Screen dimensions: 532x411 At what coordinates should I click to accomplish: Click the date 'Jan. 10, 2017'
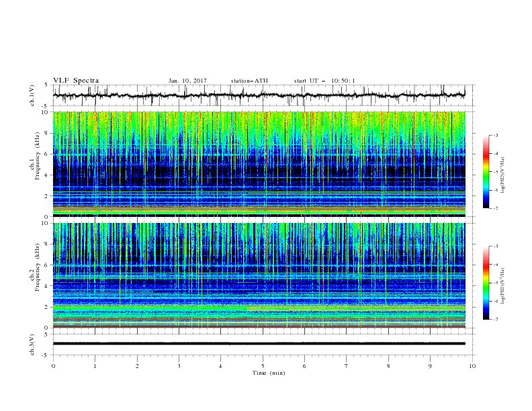pos(187,81)
